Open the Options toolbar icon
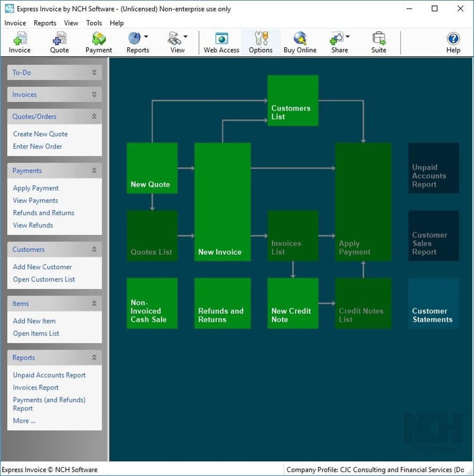The image size is (474, 476). click(x=261, y=42)
